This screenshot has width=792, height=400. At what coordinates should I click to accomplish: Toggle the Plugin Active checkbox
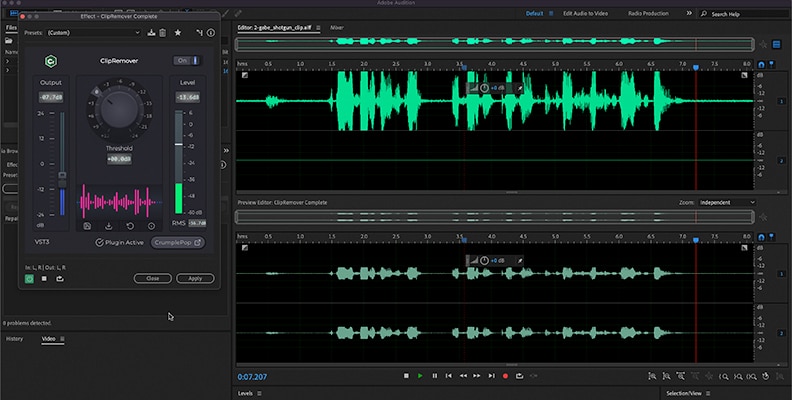[100, 242]
